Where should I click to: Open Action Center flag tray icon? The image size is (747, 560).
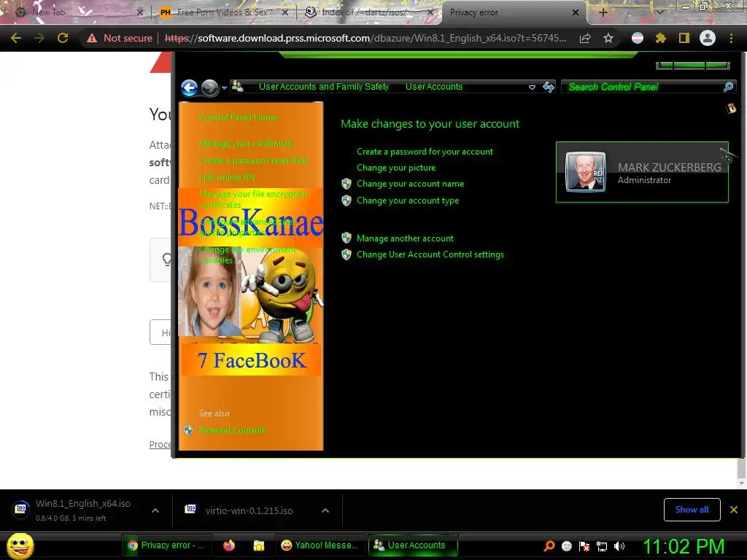click(x=584, y=546)
